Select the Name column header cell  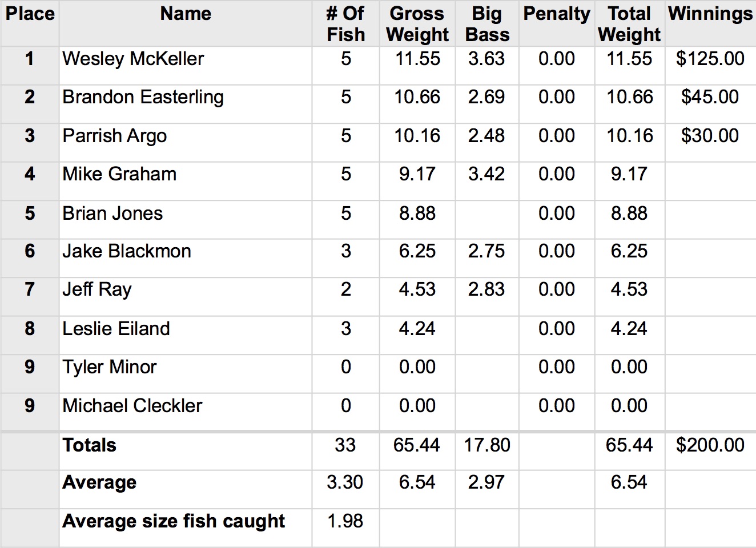(x=186, y=14)
